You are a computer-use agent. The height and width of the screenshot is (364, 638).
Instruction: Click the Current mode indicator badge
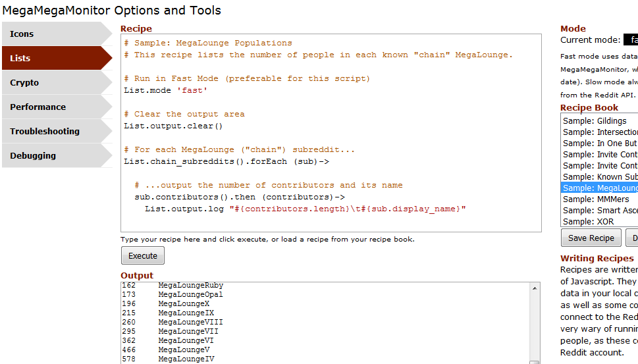tap(630, 40)
